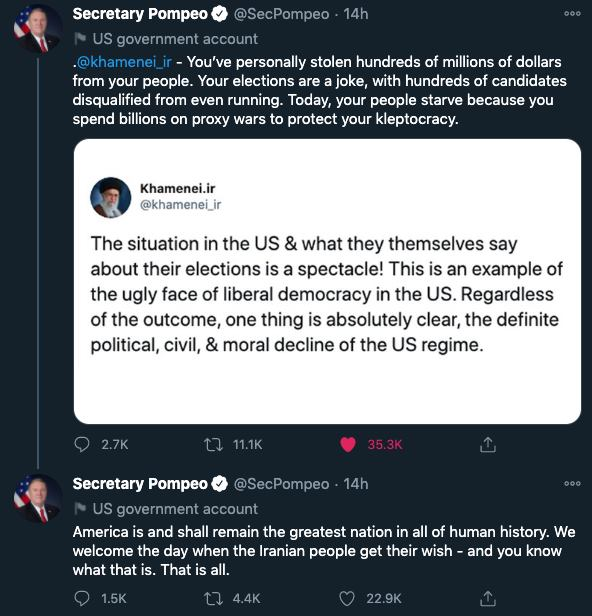The image size is (592, 616).
Task: Open Khamenei.ir profile picture in quoted tweet
Action: click(x=110, y=197)
